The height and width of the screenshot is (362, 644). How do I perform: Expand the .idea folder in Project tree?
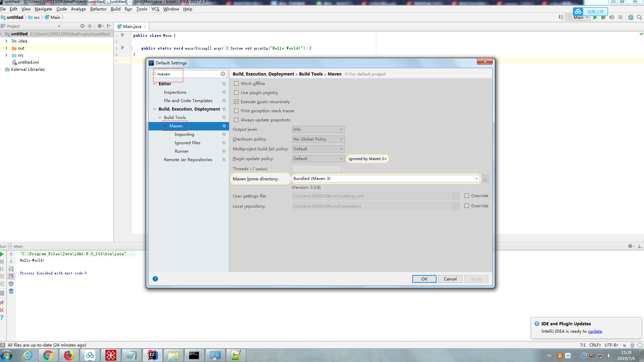6,41
